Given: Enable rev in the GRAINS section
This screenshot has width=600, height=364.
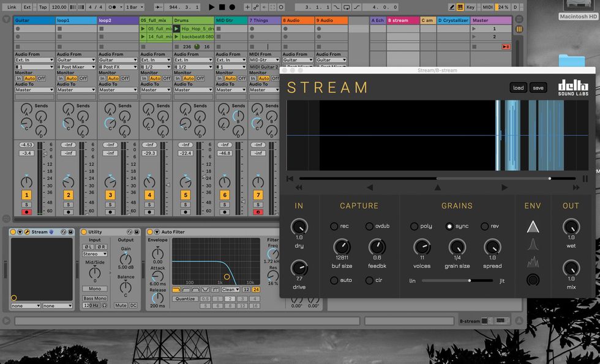Looking at the screenshot, I should (484, 226).
